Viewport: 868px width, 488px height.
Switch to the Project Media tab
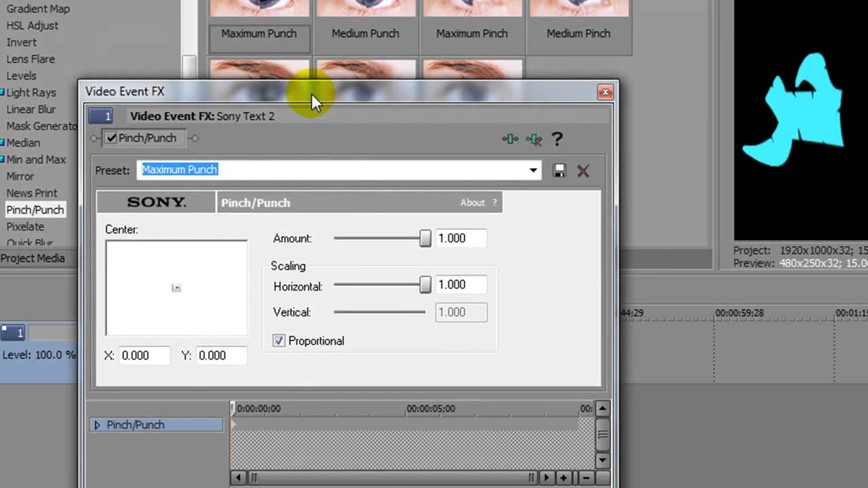(x=33, y=258)
